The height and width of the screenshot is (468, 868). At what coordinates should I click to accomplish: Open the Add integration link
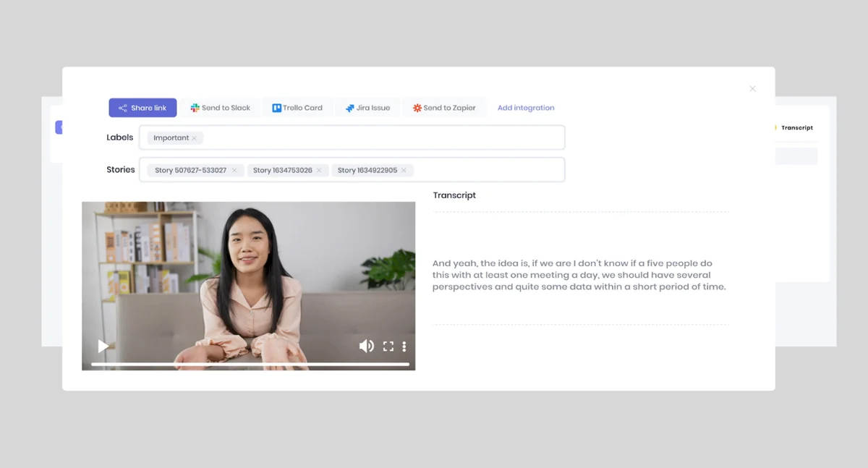pyautogui.click(x=526, y=108)
